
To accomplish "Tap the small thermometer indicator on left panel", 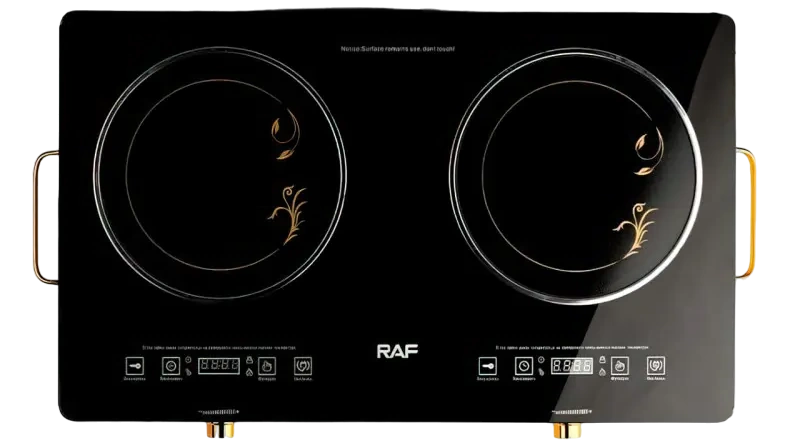I will 188,372.
